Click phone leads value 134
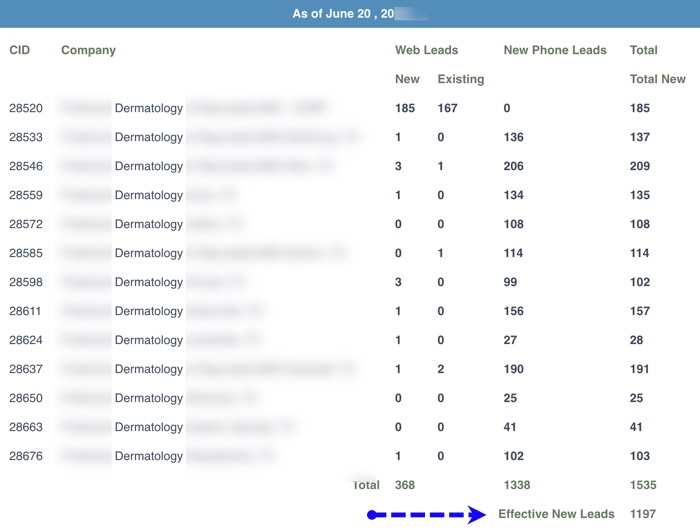Viewport: 700px width, 530px height. [513, 195]
